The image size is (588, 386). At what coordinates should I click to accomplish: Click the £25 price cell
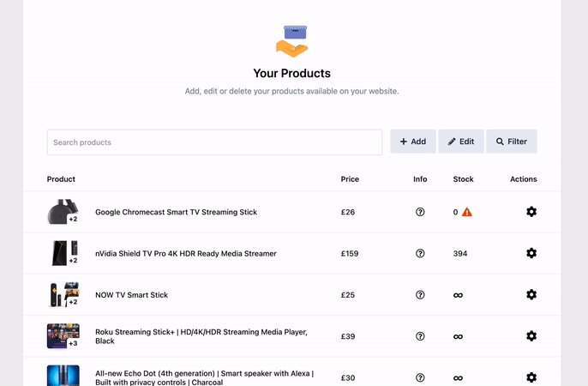pyautogui.click(x=348, y=295)
